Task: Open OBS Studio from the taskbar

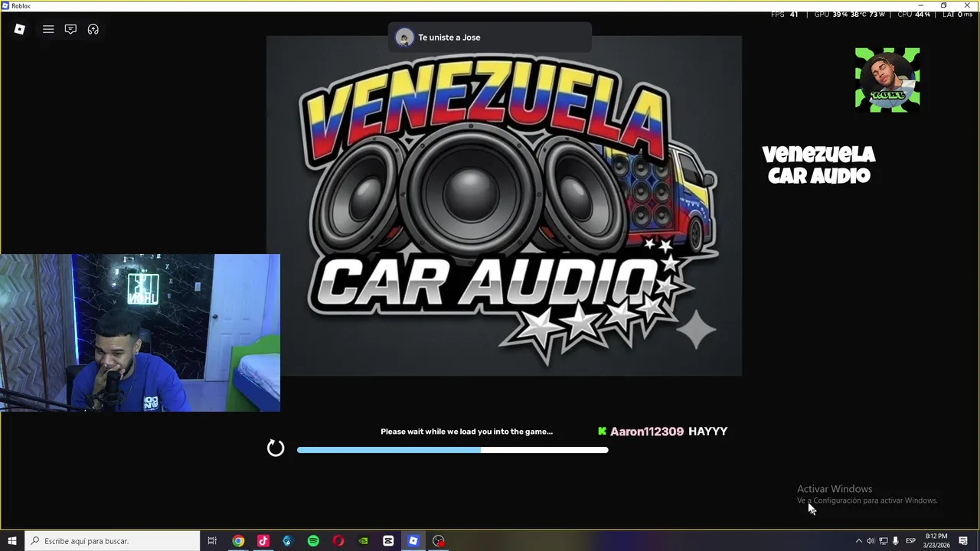Action: (438, 541)
